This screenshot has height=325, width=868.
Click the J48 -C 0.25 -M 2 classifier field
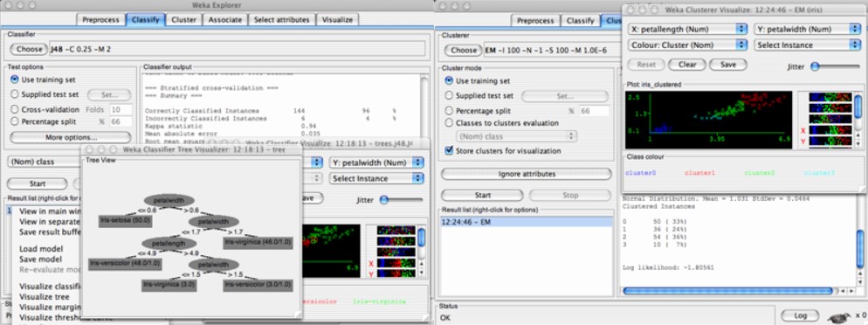coord(238,49)
